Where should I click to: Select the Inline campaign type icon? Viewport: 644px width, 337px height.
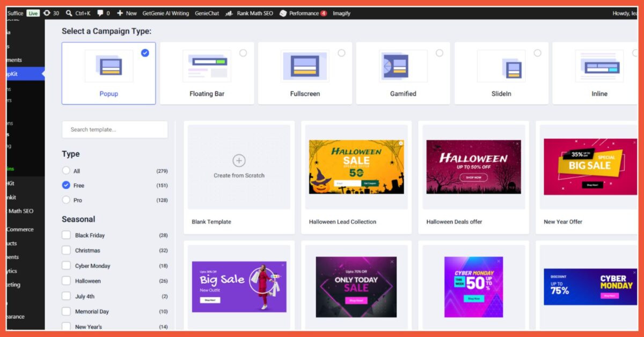[599, 65]
